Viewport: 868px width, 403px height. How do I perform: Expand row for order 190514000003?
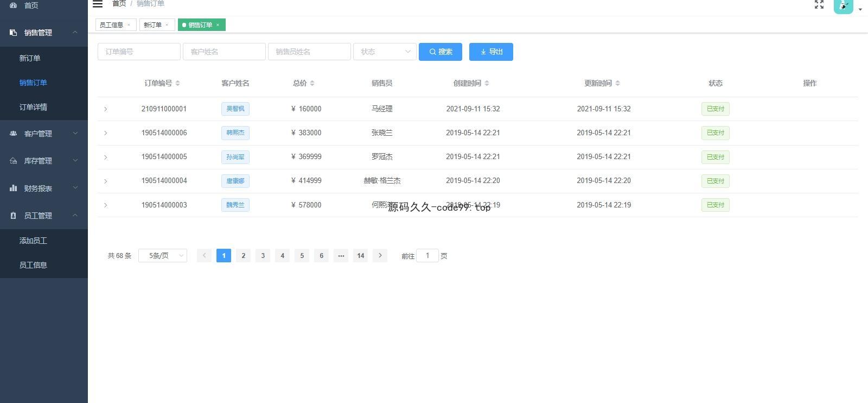[105, 205]
